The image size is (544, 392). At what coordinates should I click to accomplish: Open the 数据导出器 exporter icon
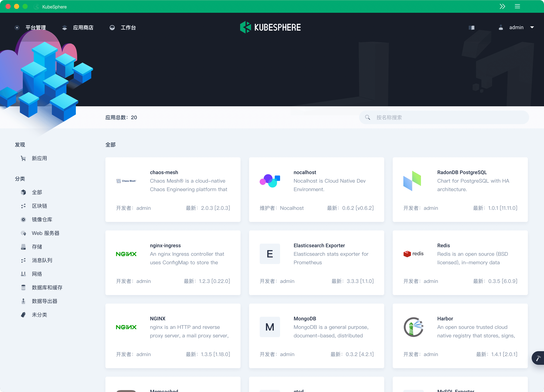pos(23,301)
